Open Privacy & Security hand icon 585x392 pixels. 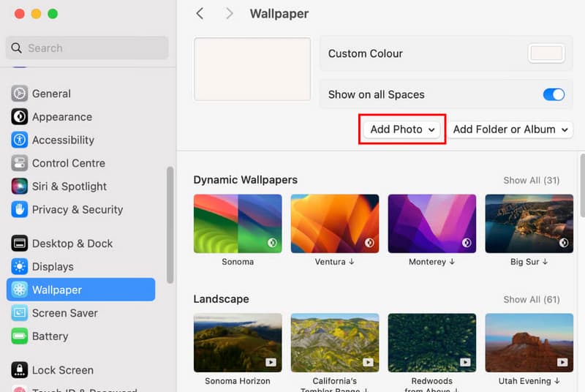[x=20, y=209]
